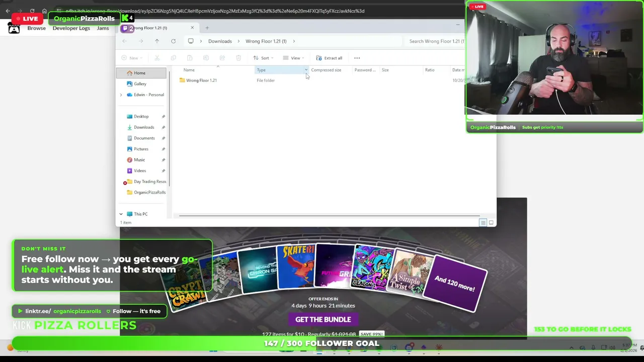Sort by the Size column header

pyautogui.click(x=385, y=70)
